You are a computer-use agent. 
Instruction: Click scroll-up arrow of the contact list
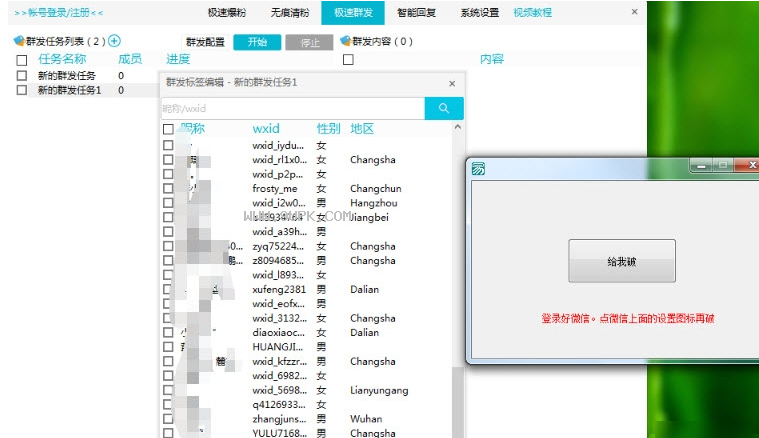[458, 127]
